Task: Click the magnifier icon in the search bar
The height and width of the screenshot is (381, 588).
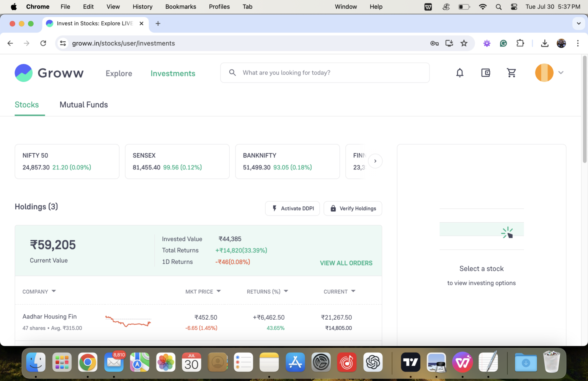Action: tap(232, 72)
